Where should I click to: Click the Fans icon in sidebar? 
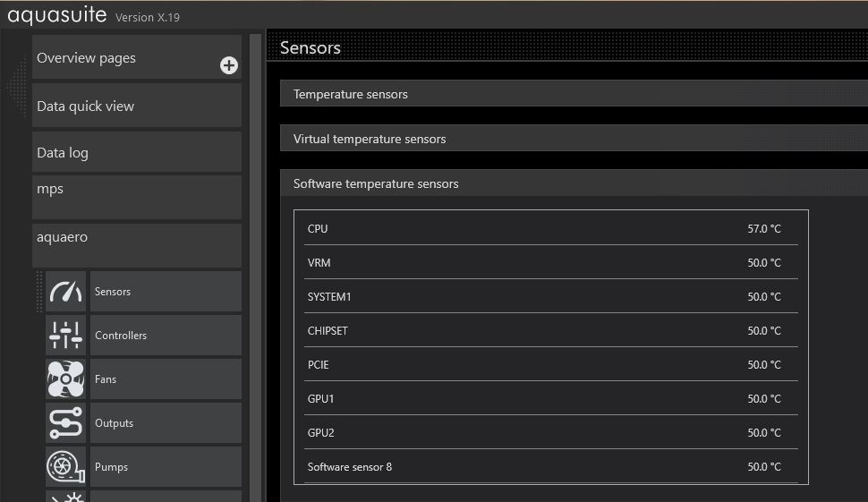point(65,379)
